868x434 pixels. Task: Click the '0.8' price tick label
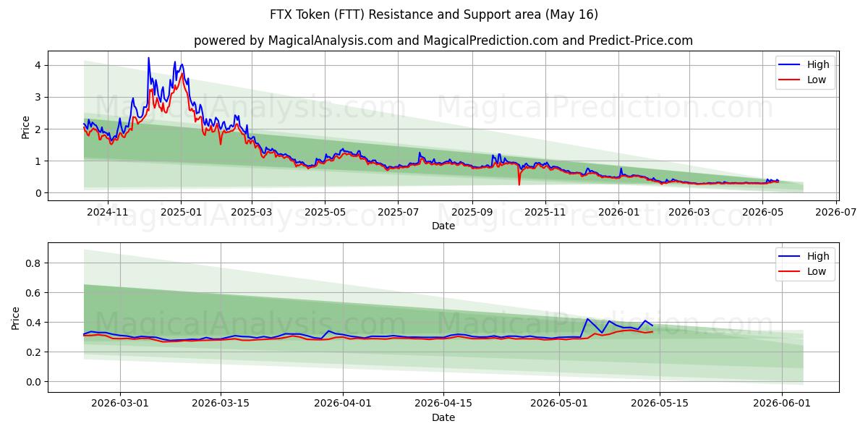[35, 263]
